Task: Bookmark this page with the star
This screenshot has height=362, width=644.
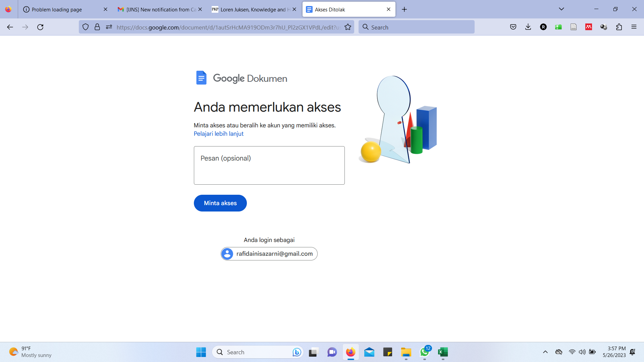Action: pos(348,27)
